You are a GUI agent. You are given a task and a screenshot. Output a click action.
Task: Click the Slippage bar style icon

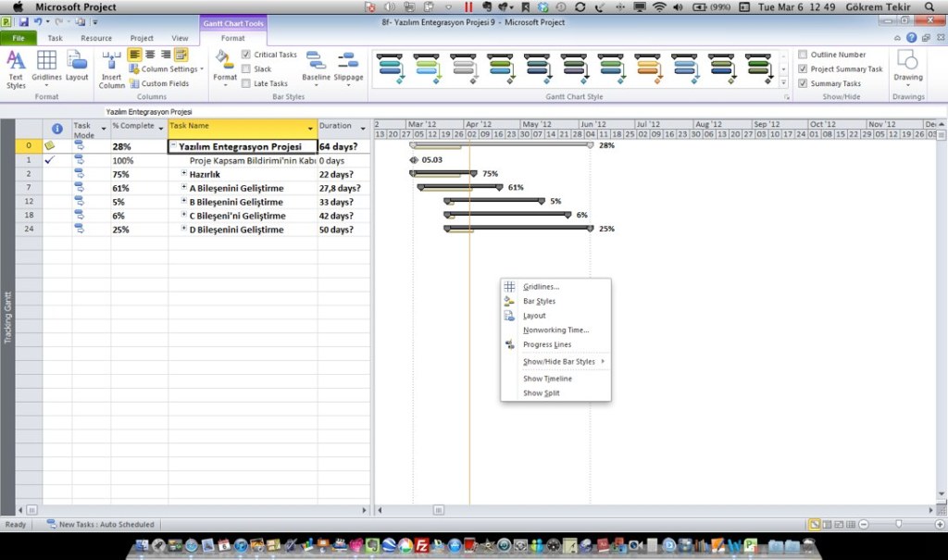tap(348, 67)
